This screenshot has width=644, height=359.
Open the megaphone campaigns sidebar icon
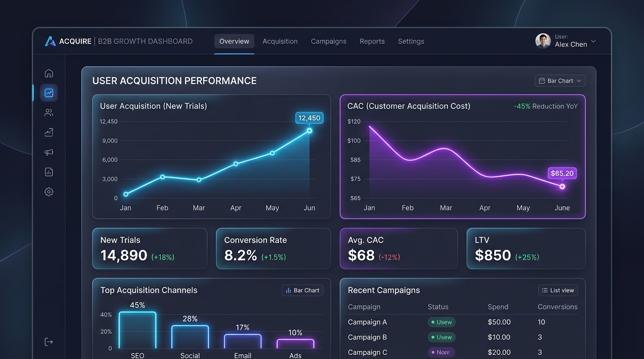pyautogui.click(x=49, y=152)
